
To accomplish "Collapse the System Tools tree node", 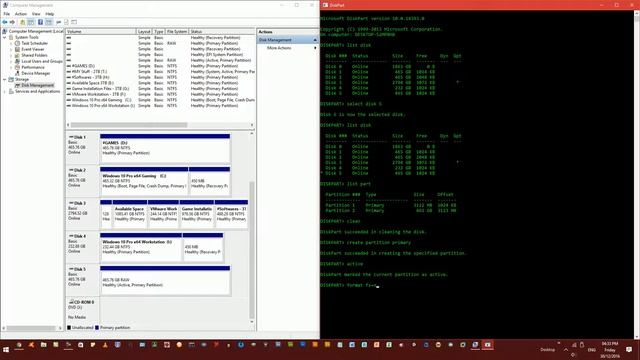I will (5, 37).
